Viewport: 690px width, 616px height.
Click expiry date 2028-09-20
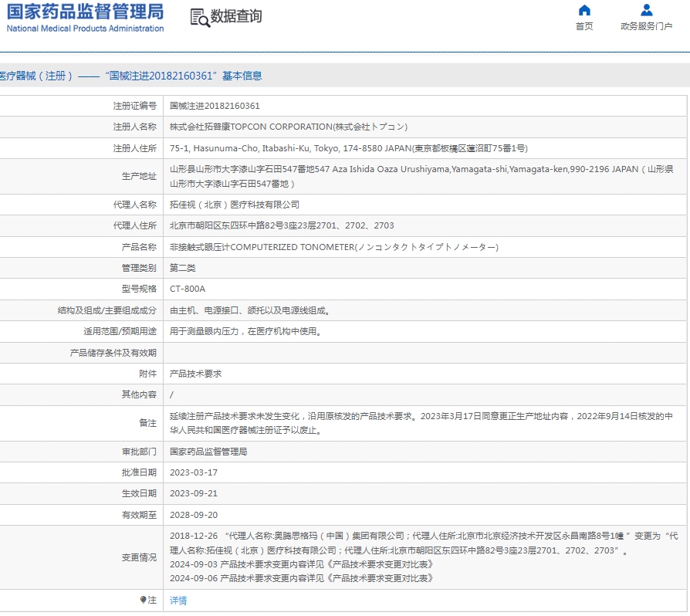point(194,515)
